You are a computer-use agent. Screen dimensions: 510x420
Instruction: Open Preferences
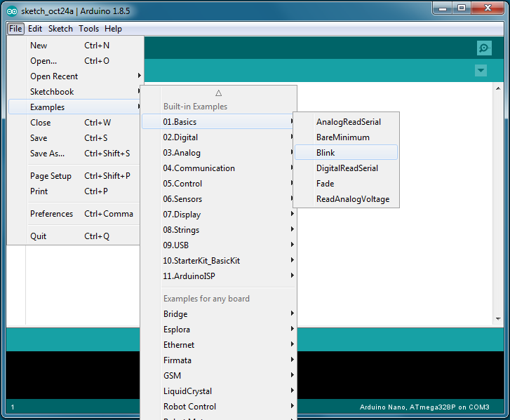74,214
